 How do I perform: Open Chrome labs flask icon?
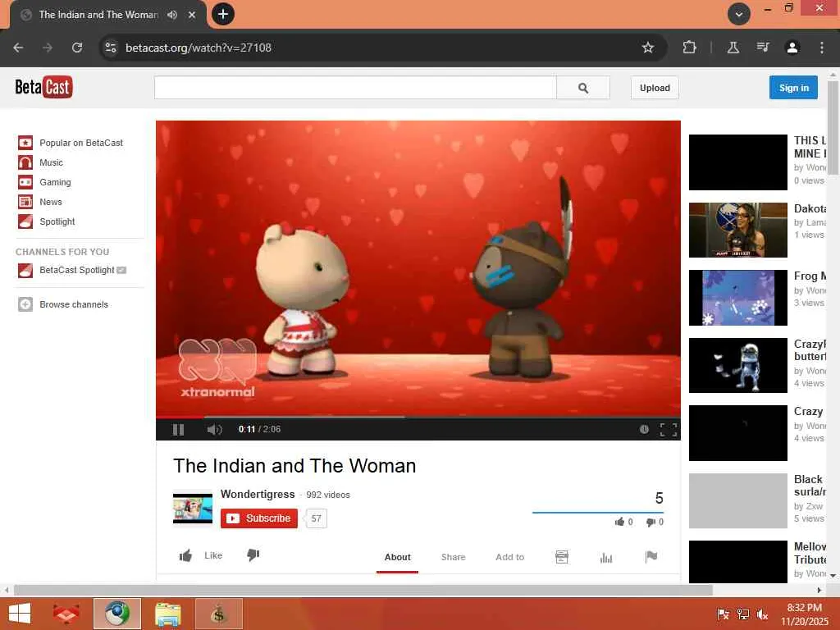click(733, 48)
